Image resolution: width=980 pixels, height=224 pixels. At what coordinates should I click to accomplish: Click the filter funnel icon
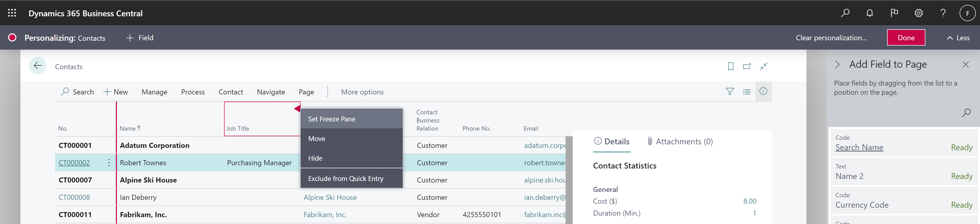[x=729, y=91]
